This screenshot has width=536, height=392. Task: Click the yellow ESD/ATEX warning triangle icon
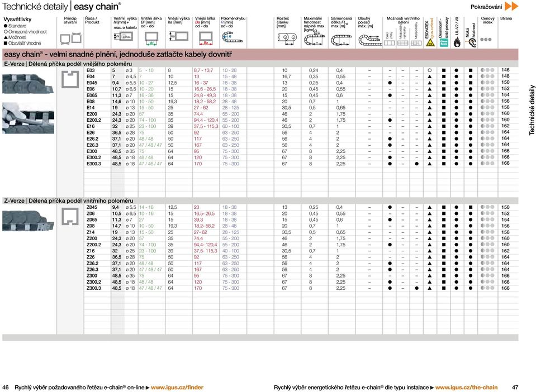[430, 42]
